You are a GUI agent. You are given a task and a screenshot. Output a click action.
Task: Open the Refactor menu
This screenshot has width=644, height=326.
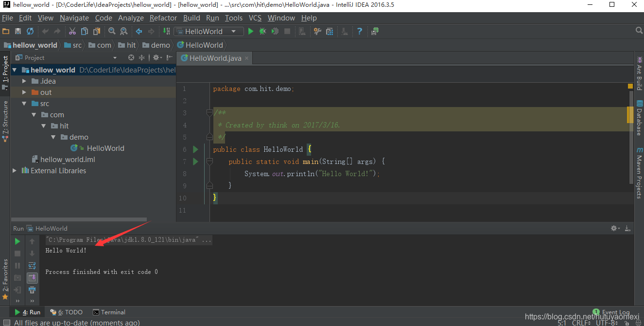coord(163,18)
